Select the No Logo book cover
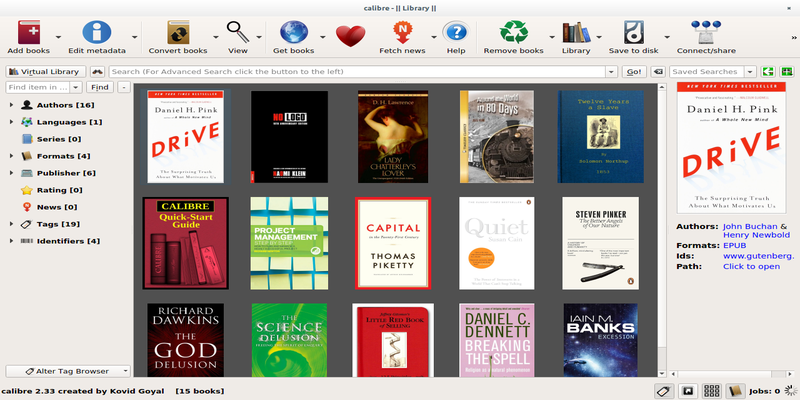 pyautogui.click(x=289, y=137)
